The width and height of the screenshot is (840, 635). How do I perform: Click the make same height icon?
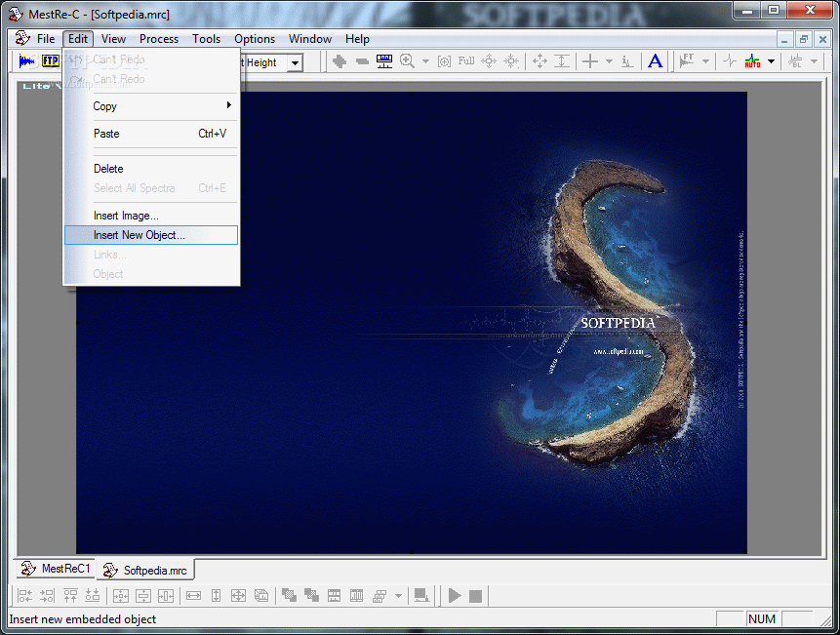pyautogui.click(x=216, y=596)
